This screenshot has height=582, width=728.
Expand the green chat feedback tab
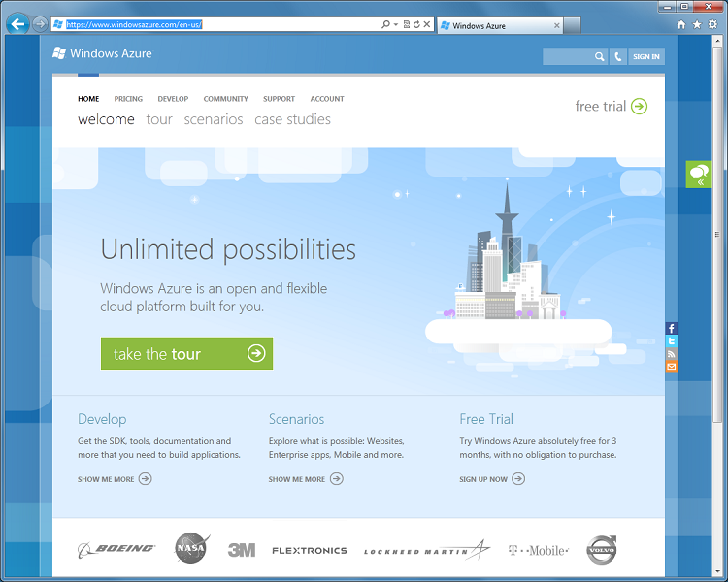coord(699,175)
